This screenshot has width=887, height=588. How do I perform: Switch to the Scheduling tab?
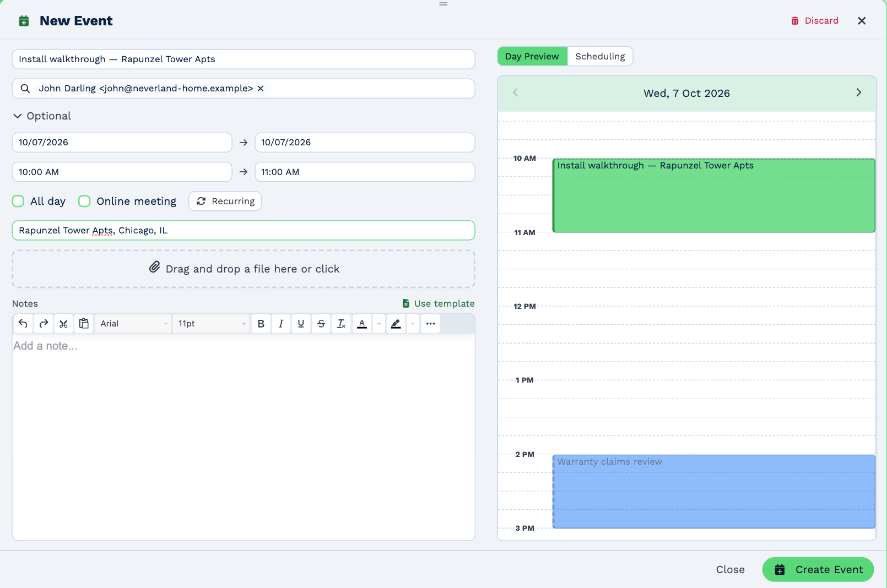click(600, 56)
